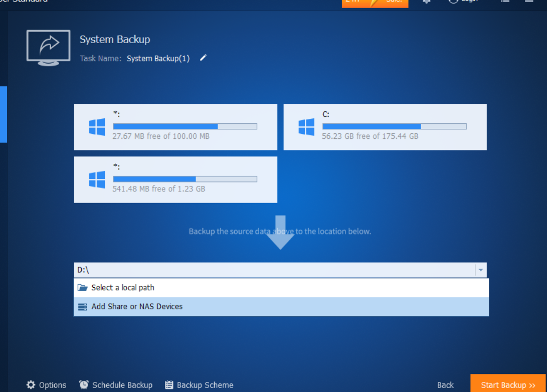547x392 pixels.
Task: Click the 1.23 GB partition usage bar
Action: click(185, 179)
